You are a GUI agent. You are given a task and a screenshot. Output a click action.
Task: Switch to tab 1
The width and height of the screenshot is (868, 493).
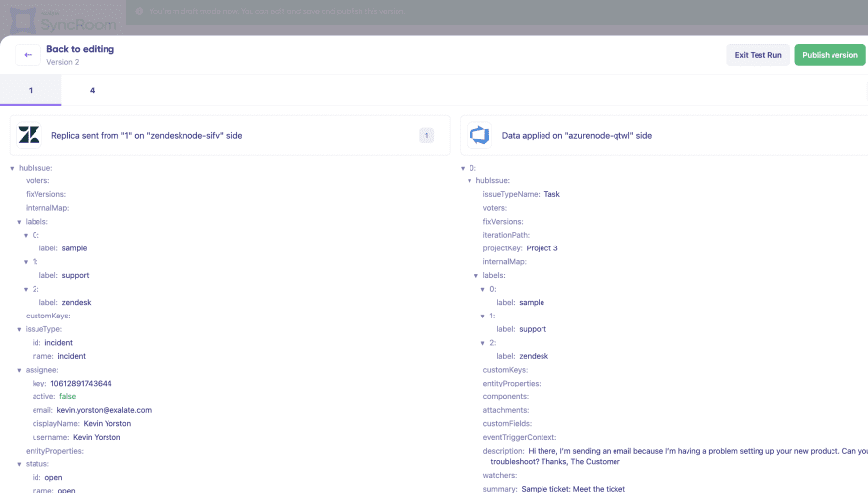pyautogui.click(x=31, y=90)
